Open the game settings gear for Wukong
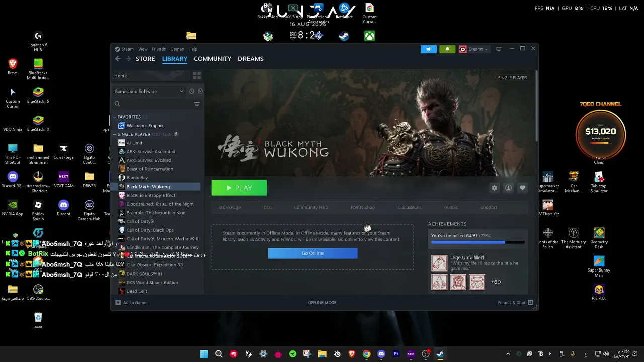Screen dimensions: 644x362 click(494, 188)
